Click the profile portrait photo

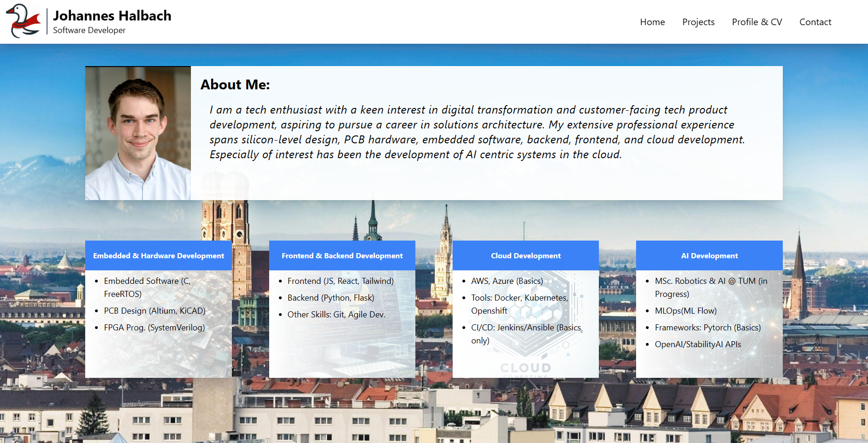[138, 133]
